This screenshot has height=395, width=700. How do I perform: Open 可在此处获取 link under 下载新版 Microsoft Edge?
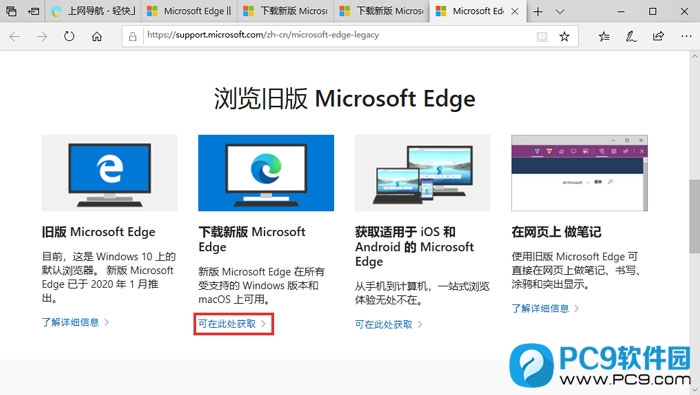(232, 324)
